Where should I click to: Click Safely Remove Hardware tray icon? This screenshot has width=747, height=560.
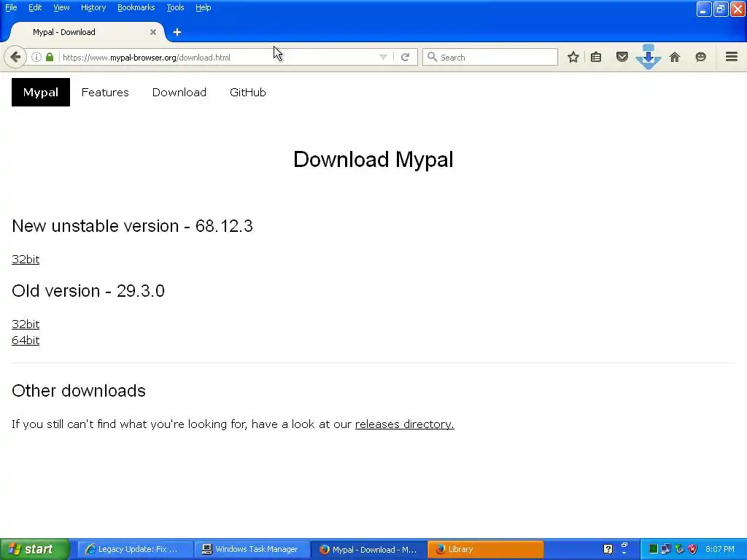679,549
